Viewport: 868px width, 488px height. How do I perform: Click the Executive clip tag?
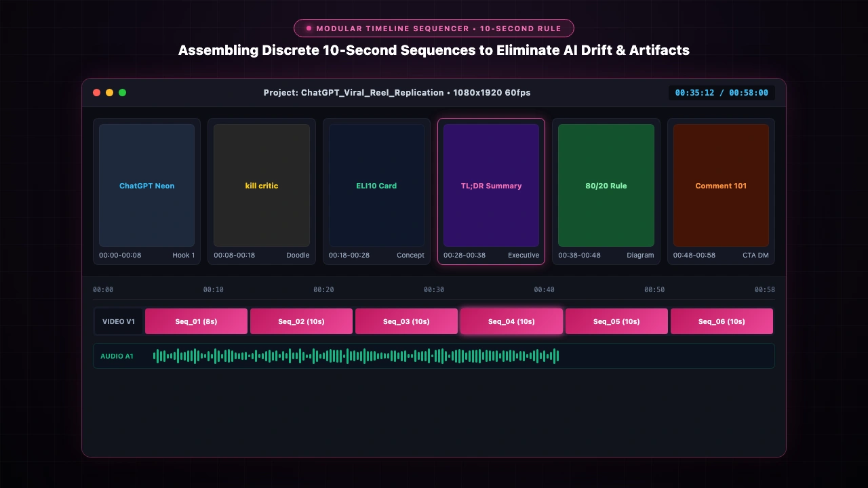[524, 256]
